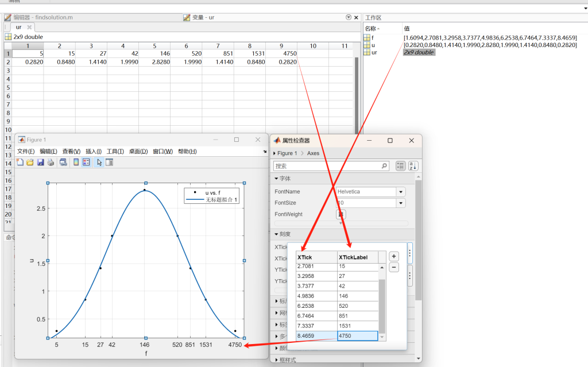The width and height of the screenshot is (588, 367).
Task: Remove tick row with the minus button
Action: click(x=394, y=267)
